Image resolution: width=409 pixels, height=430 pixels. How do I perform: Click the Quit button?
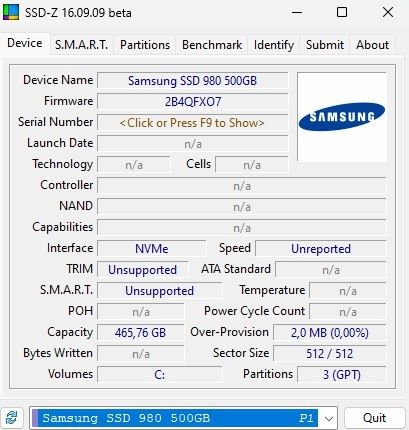[x=374, y=418]
